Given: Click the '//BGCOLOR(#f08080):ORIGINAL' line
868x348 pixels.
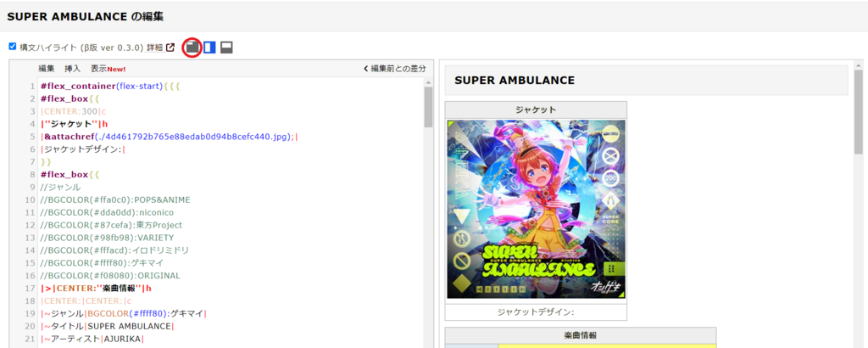Looking at the screenshot, I should coord(110,275).
